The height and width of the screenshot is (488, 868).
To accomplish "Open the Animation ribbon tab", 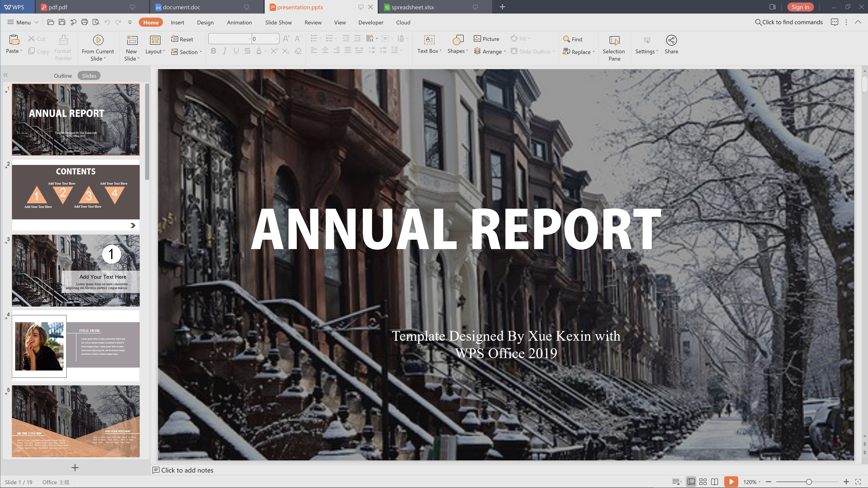I will (239, 22).
